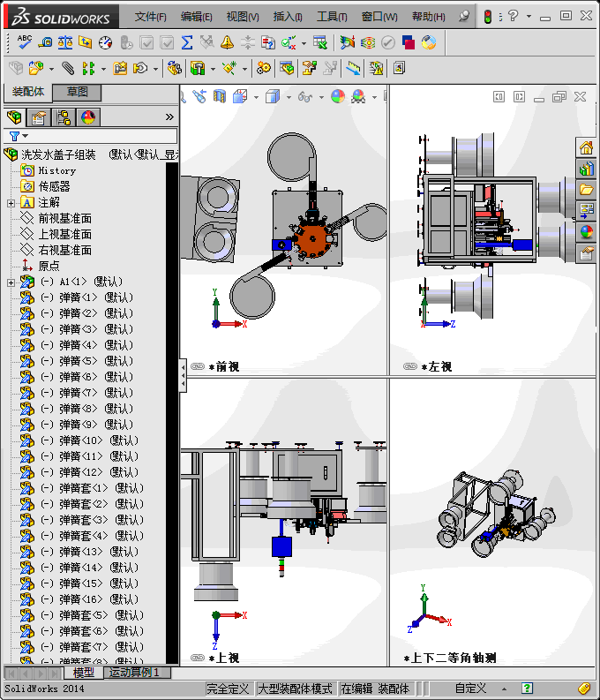Switch to PropertyManager tab
Screen dimensions: 600x700
pos(39,118)
